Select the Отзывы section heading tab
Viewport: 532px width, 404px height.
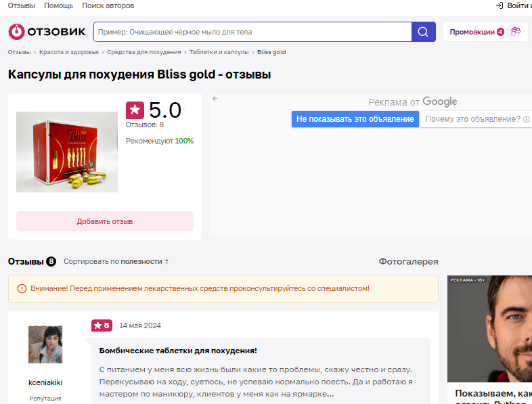(26, 261)
